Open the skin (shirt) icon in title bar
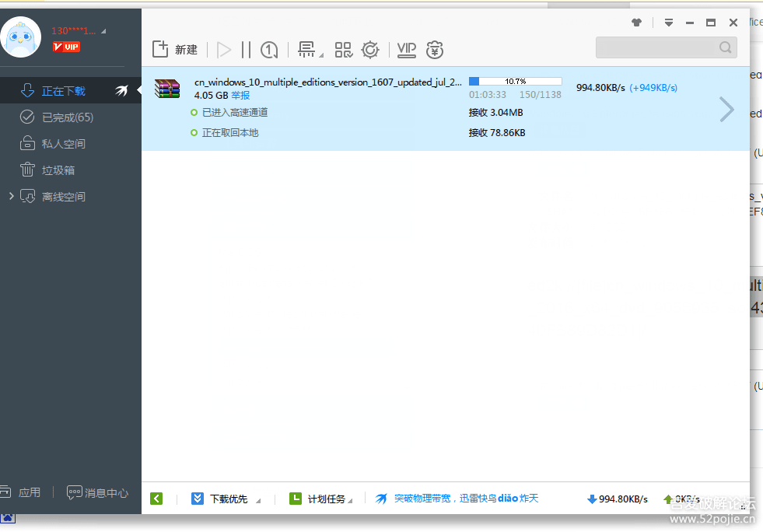Viewport: 763px width, 532px height. [x=636, y=23]
